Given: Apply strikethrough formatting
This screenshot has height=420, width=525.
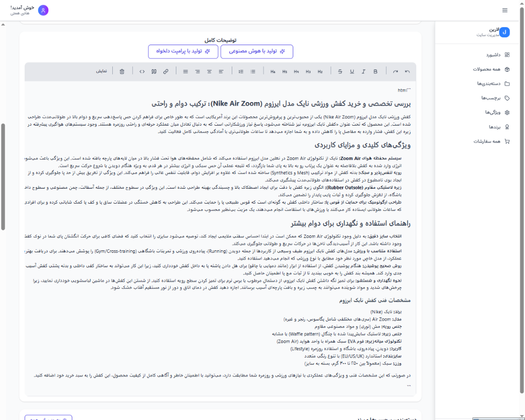Looking at the screenshot, I should coord(340,71).
